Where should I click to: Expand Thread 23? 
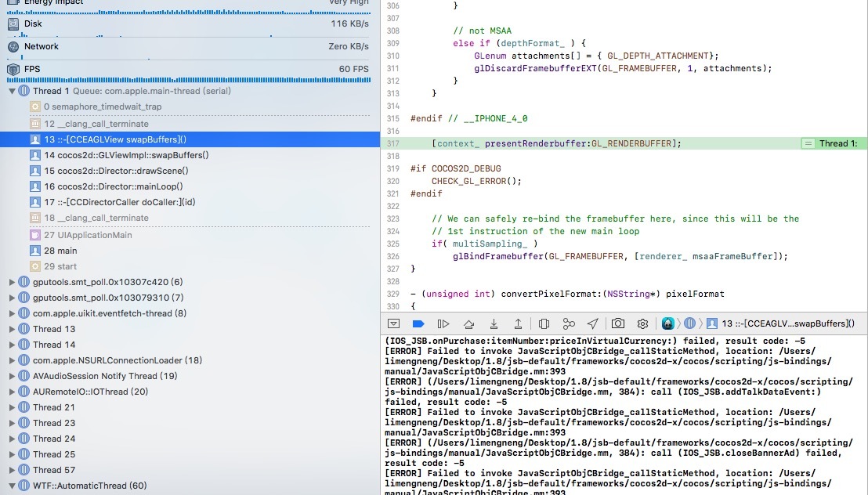tap(12, 423)
